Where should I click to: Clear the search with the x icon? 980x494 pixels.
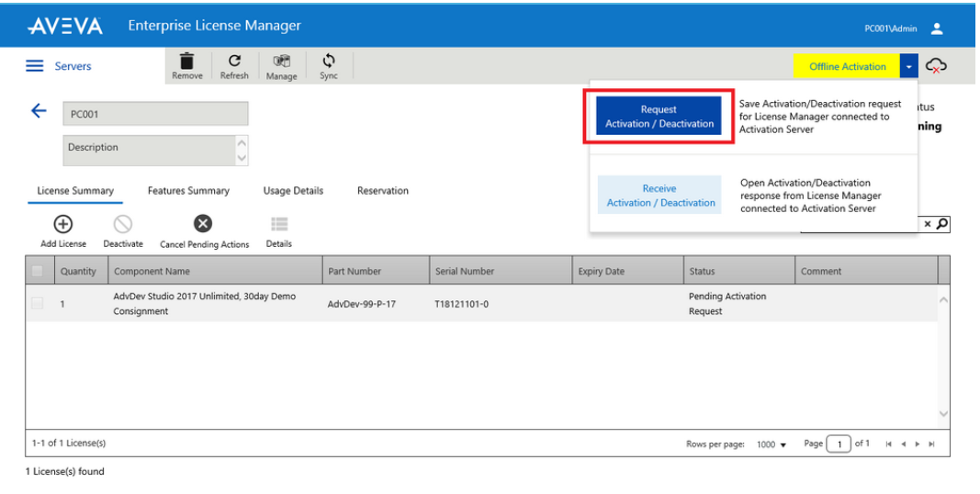tap(928, 223)
